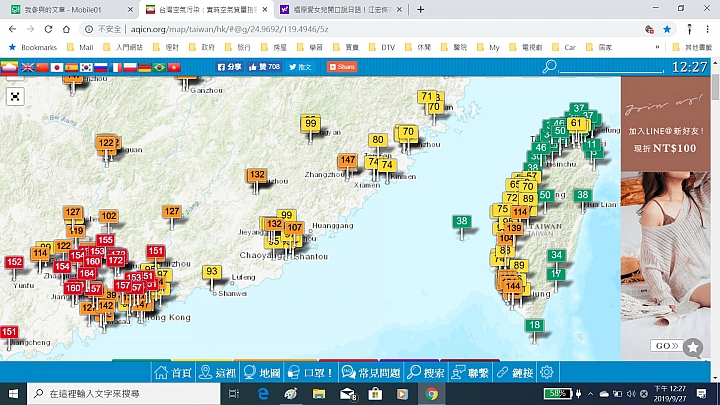Open File Explorer from the taskbar
The height and width of the screenshot is (405, 720).
coord(319,394)
